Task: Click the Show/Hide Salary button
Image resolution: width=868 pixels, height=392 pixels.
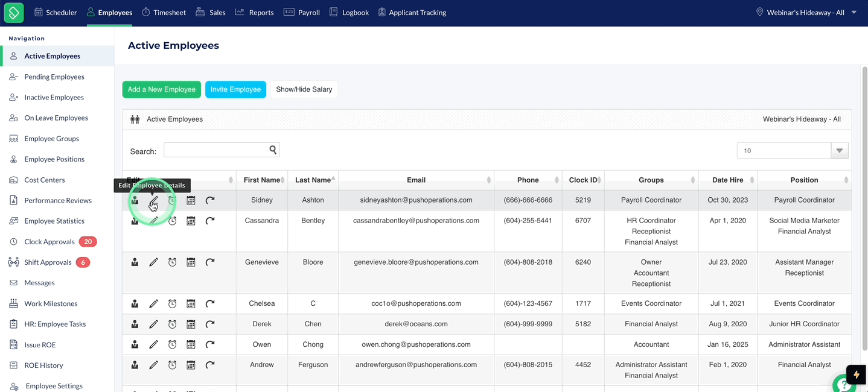Action: click(x=304, y=89)
